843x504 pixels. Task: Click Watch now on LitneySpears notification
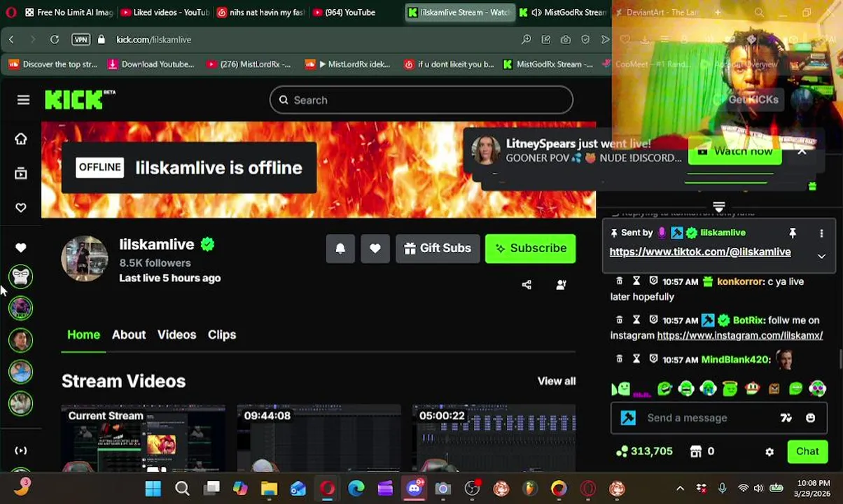(x=735, y=151)
